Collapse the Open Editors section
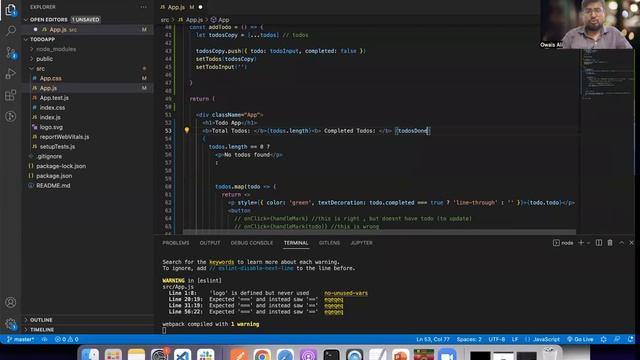Image resolution: width=640 pixels, height=360 pixels. (x=87, y=20)
